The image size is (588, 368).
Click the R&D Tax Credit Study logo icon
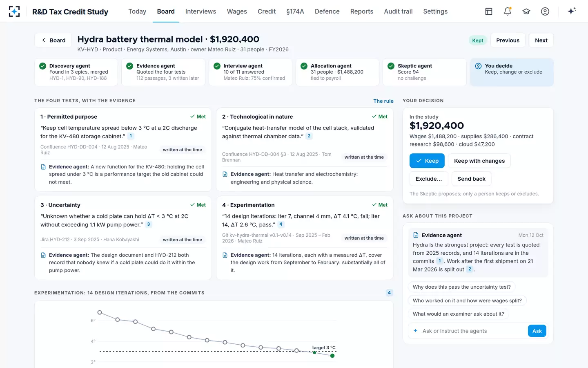14,11
